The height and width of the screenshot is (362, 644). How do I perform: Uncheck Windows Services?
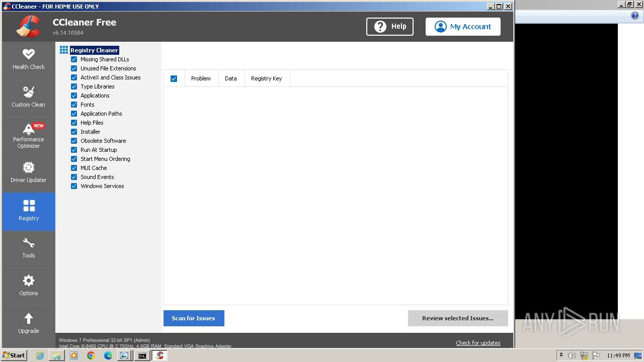click(x=74, y=186)
